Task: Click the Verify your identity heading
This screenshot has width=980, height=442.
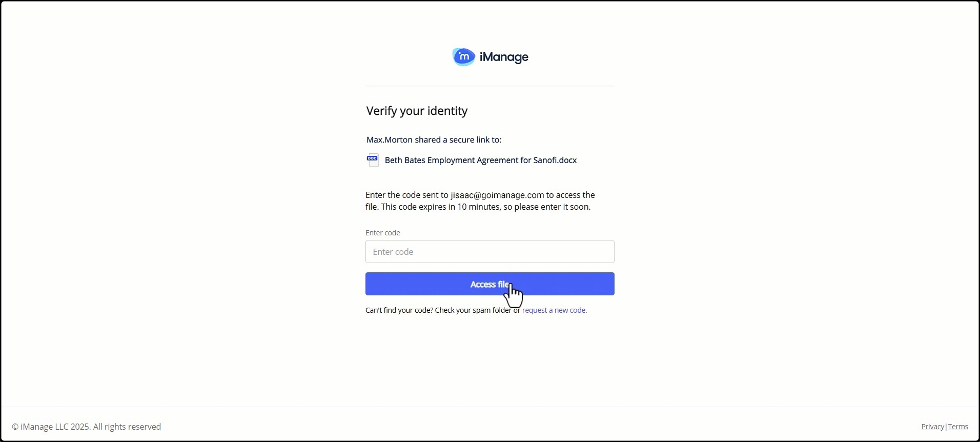Action: click(417, 111)
